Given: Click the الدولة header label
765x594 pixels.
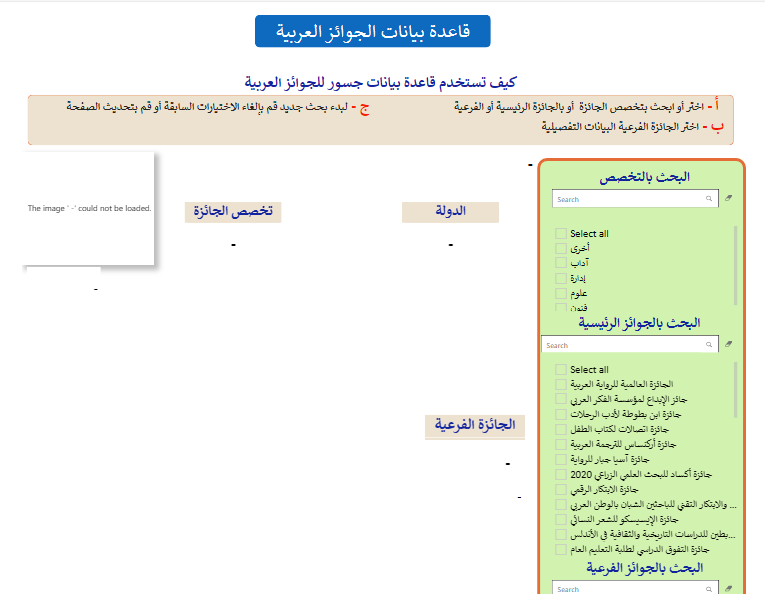Looking at the screenshot, I should click(x=450, y=212).
